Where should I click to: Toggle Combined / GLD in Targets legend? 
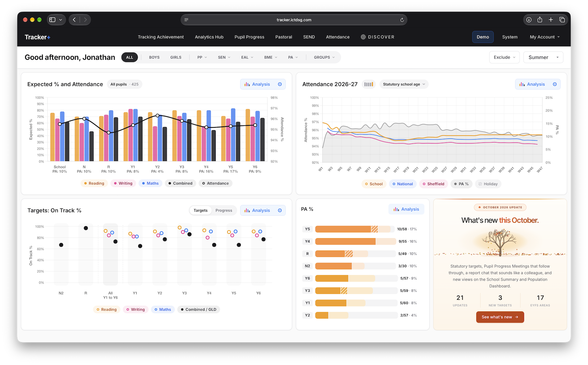point(199,309)
